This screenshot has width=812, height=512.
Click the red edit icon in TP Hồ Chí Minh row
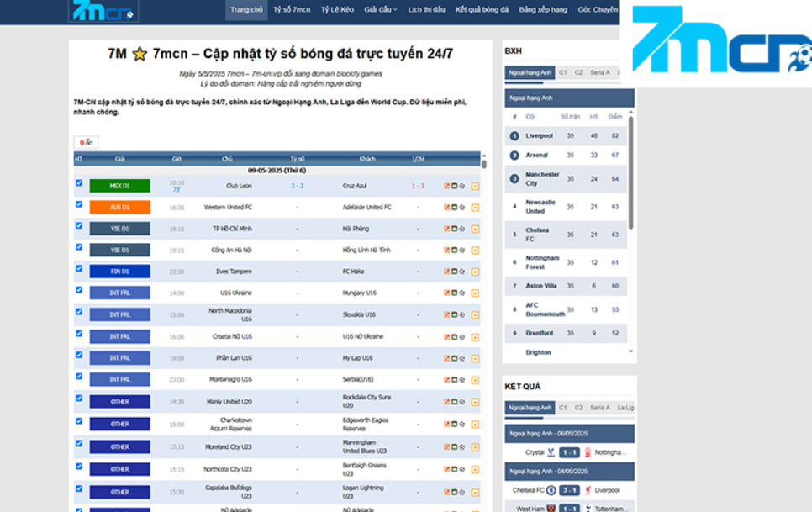pyautogui.click(x=447, y=229)
